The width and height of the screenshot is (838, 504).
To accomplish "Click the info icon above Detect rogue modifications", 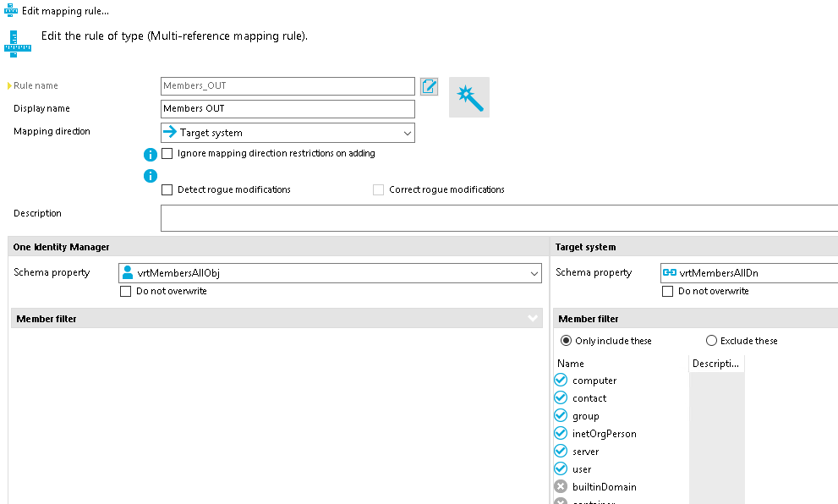I will click(x=151, y=175).
